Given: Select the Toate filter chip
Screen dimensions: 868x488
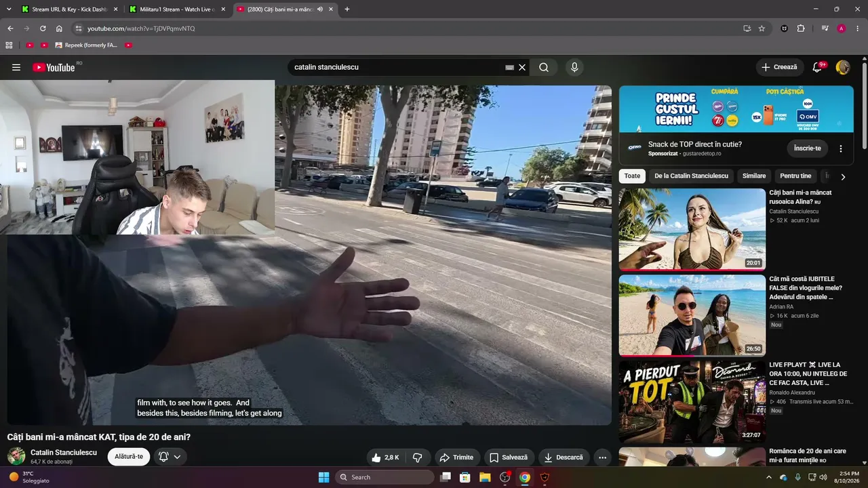Looking at the screenshot, I should coord(632,176).
